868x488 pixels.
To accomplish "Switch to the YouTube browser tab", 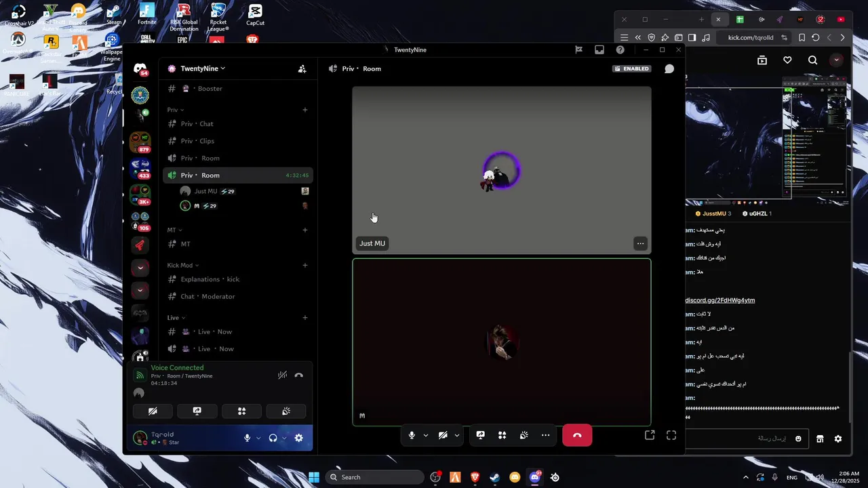I will coord(841,19).
